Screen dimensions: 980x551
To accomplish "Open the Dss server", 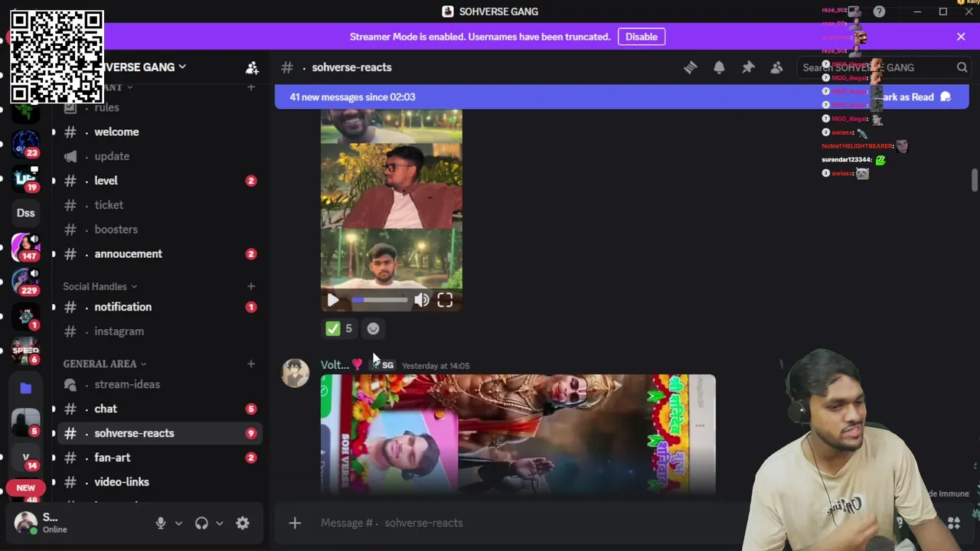I will [26, 213].
